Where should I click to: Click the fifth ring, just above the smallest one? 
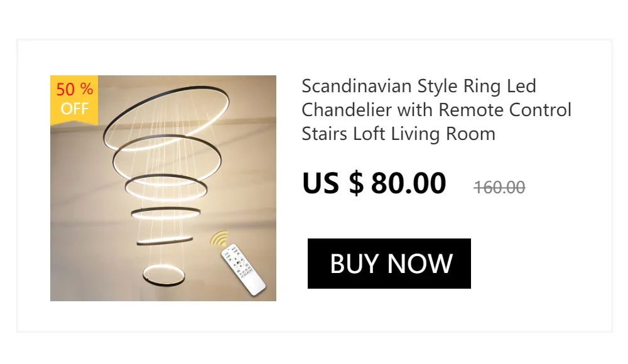[165, 241]
